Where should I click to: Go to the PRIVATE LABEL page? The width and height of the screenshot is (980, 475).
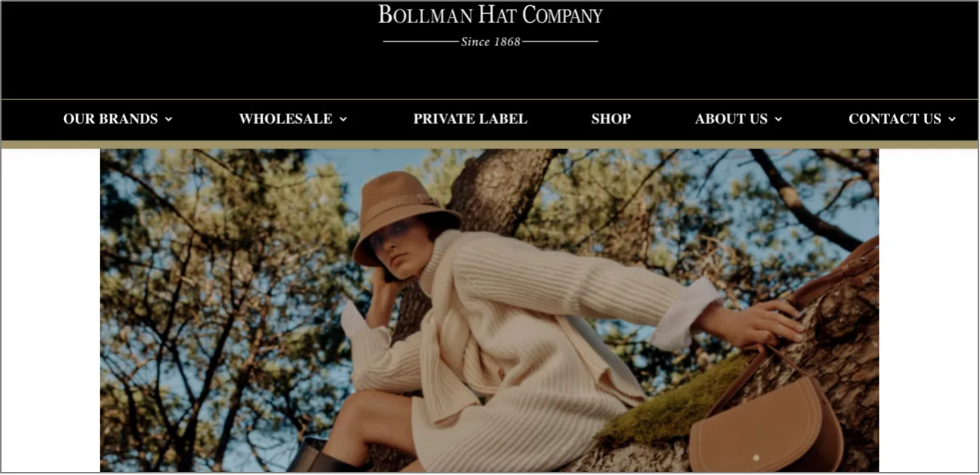tap(470, 119)
